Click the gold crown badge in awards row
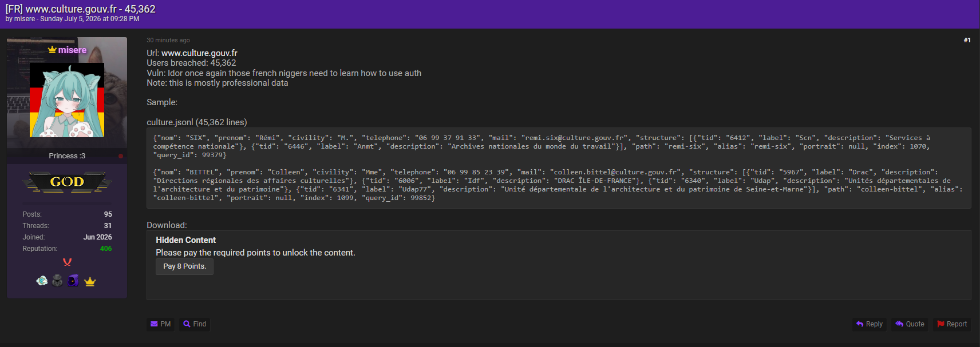The image size is (980, 347). [90, 281]
